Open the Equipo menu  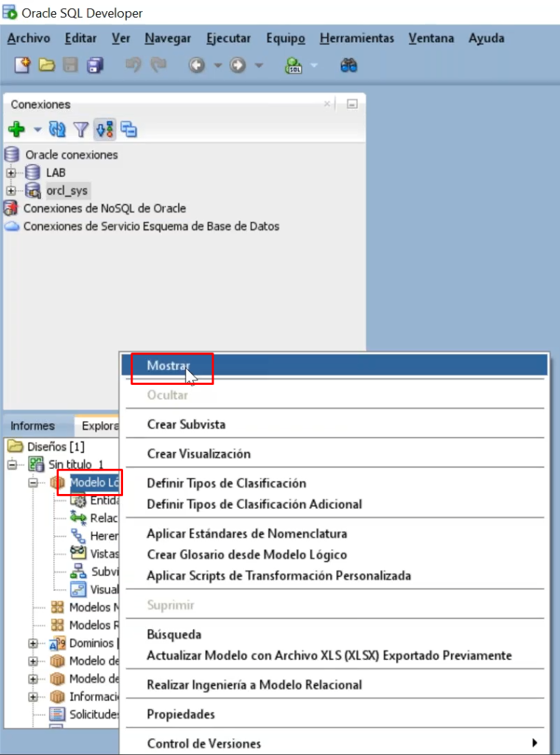tap(286, 38)
